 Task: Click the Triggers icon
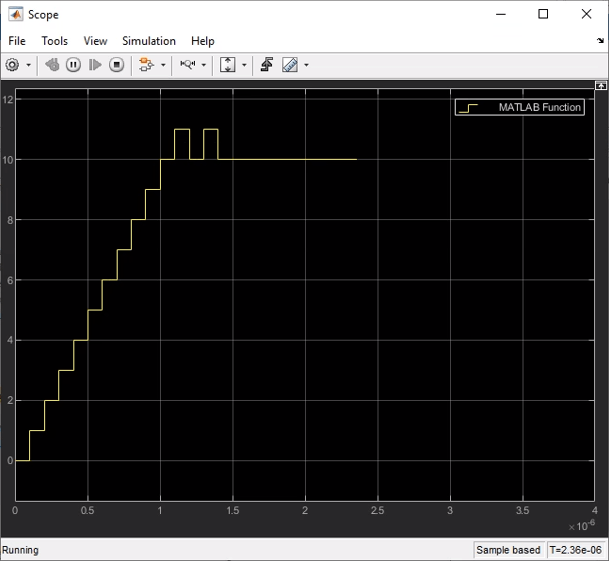click(267, 65)
